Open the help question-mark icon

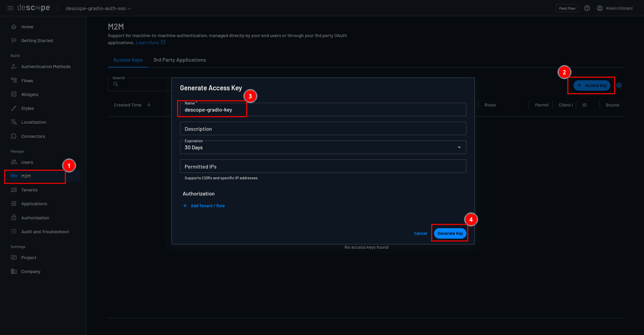point(587,8)
